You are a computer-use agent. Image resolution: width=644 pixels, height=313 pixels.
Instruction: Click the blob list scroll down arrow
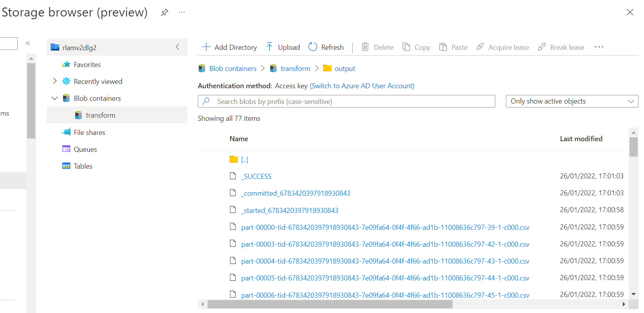[633, 294]
